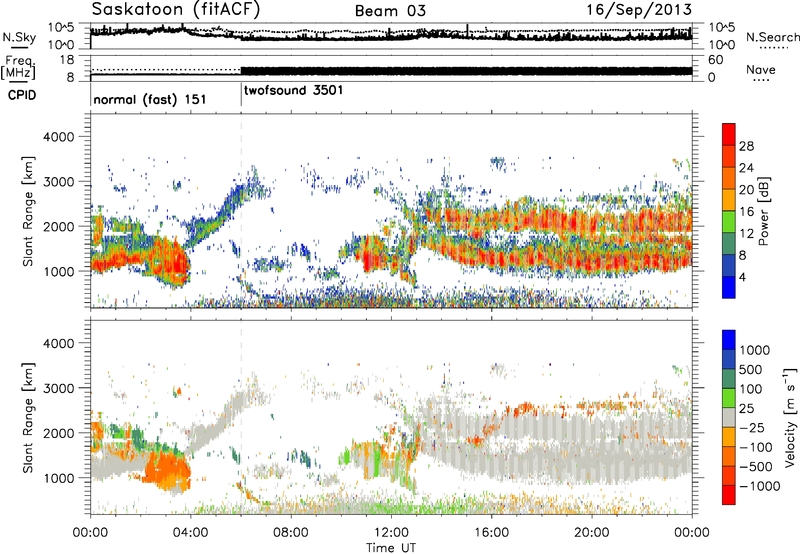
Task: Click the 4000 tick on the power panel
Action: (58, 137)
